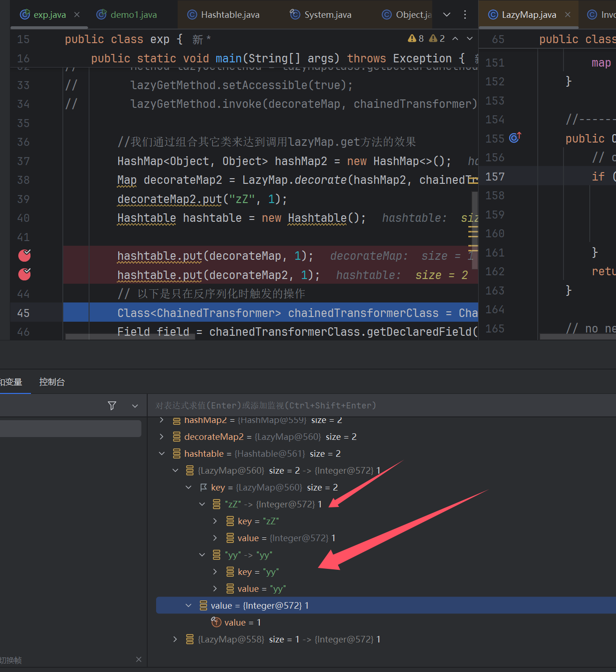Click the list icon beside hashMap2 variable
Image resolution: width=616 pixels, height=672 pixels.
tap(177, 421)
